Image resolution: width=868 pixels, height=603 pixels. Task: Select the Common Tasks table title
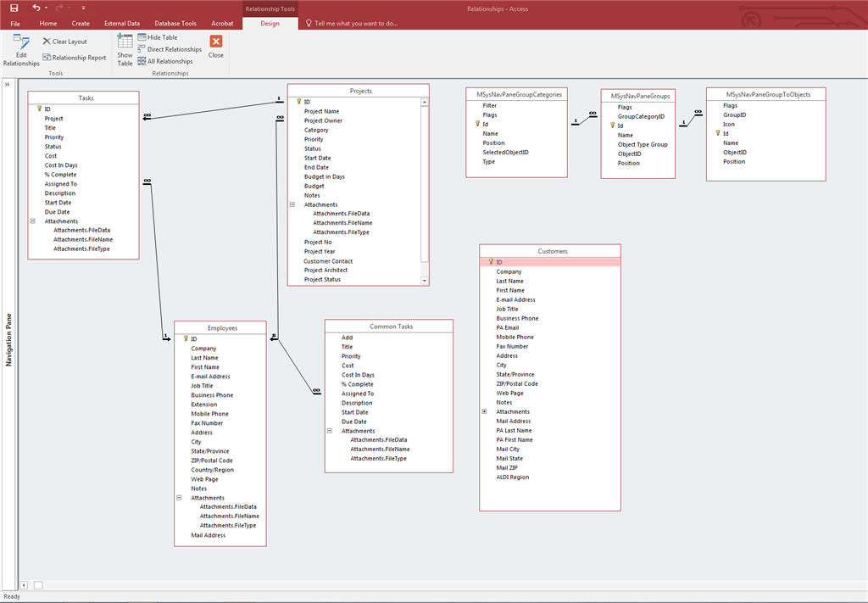[x=388, y=327]
